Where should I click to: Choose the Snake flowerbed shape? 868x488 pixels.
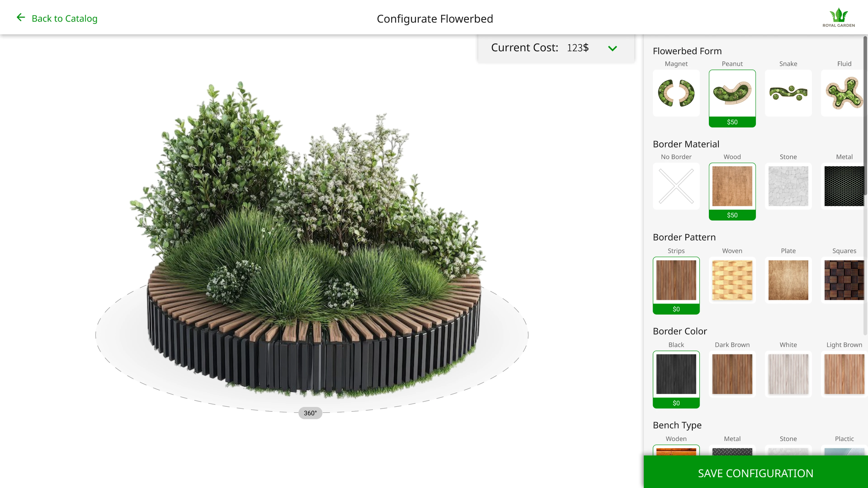[x=788, y=93]
